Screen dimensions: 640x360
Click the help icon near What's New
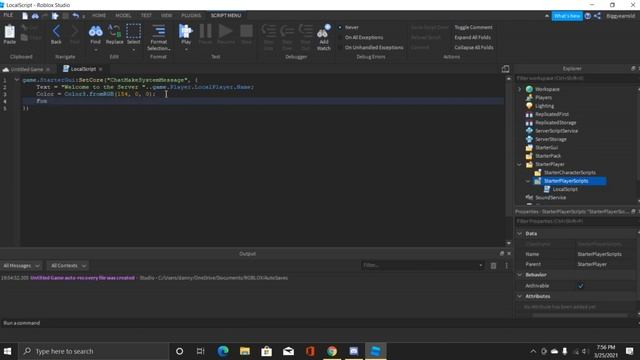tap(588, 16)
